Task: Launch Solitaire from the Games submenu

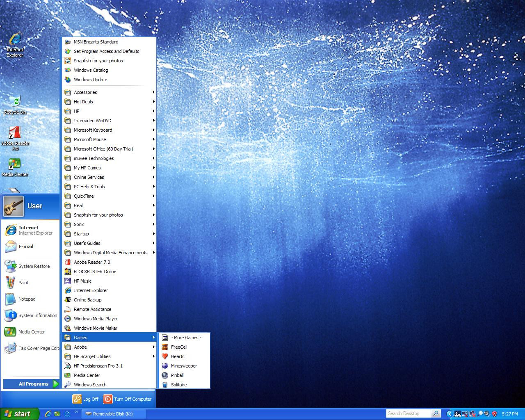Action: click(x=184, y=385)
